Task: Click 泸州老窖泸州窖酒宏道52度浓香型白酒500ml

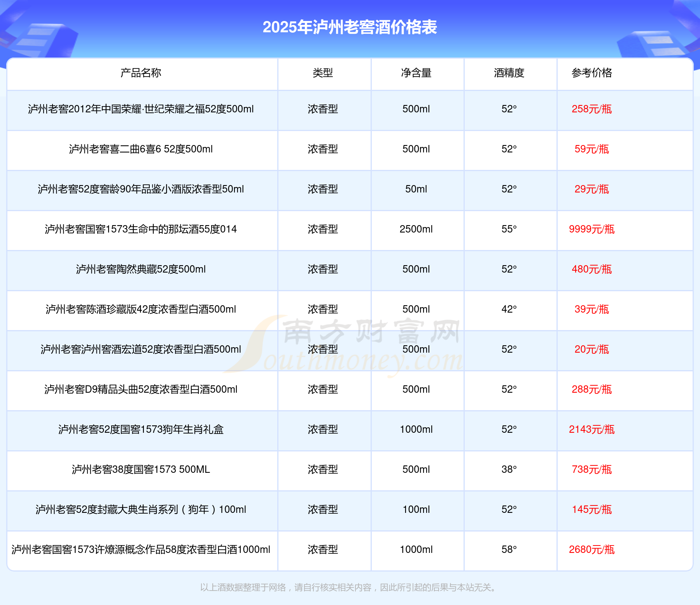Action: [141, 349]
